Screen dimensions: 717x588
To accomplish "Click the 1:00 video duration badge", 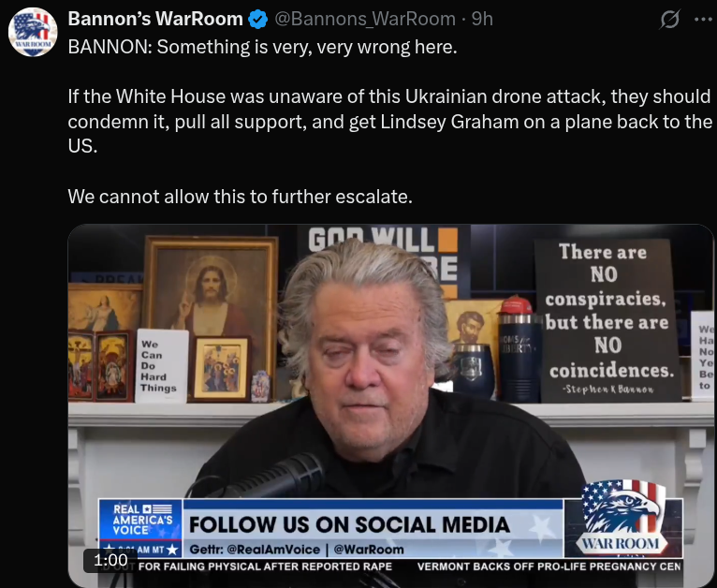I will (x=110, y=560).
